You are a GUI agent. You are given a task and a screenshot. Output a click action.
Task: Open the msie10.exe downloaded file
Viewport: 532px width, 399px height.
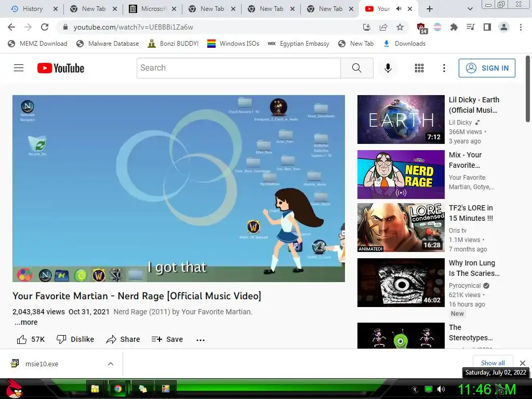pyautogui.click(x=42, y=364)
